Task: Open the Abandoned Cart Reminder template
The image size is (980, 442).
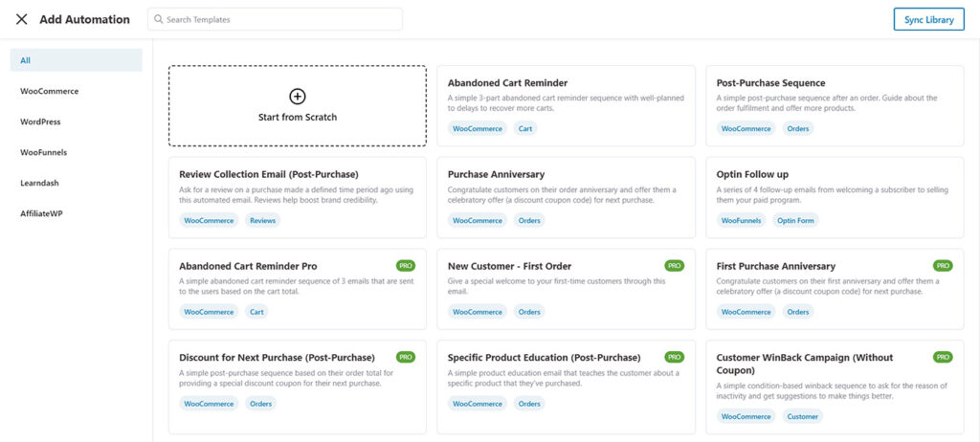Action: click(567, 105)
